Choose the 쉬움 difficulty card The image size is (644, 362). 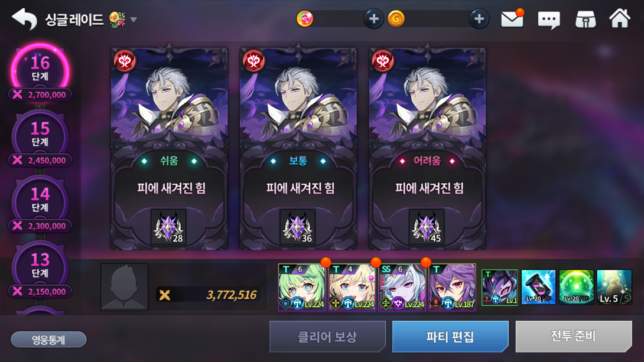click(x=169, y=149)
